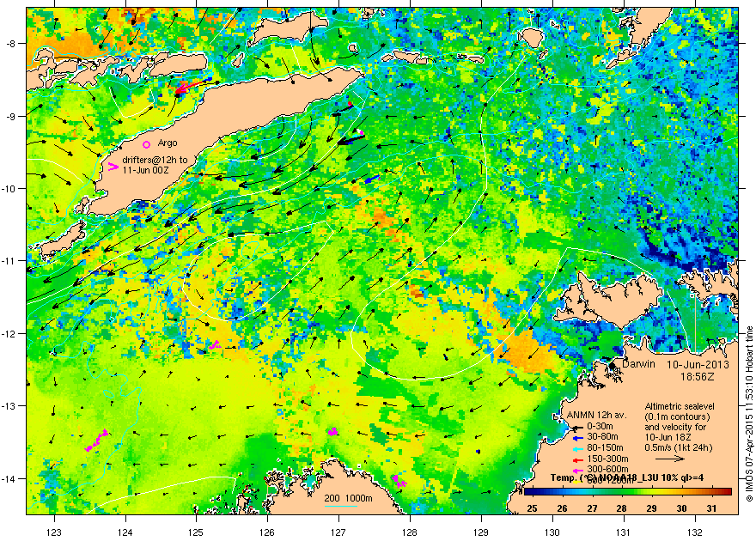Click the magenta Argo circle marker
Image resolution: width=756 pixels, height=541 pixels.
tap(147, 144)
